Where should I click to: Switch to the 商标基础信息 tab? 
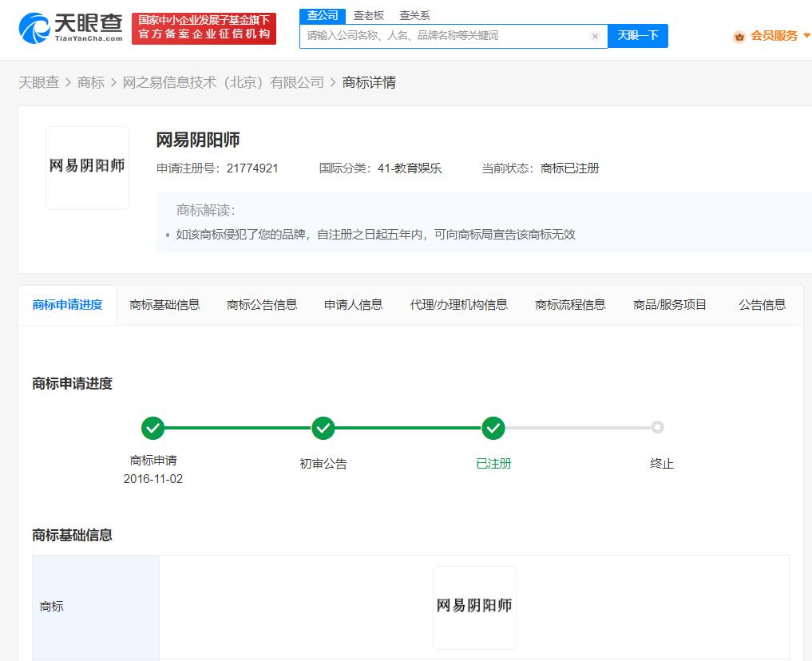(x=164, y=305)
